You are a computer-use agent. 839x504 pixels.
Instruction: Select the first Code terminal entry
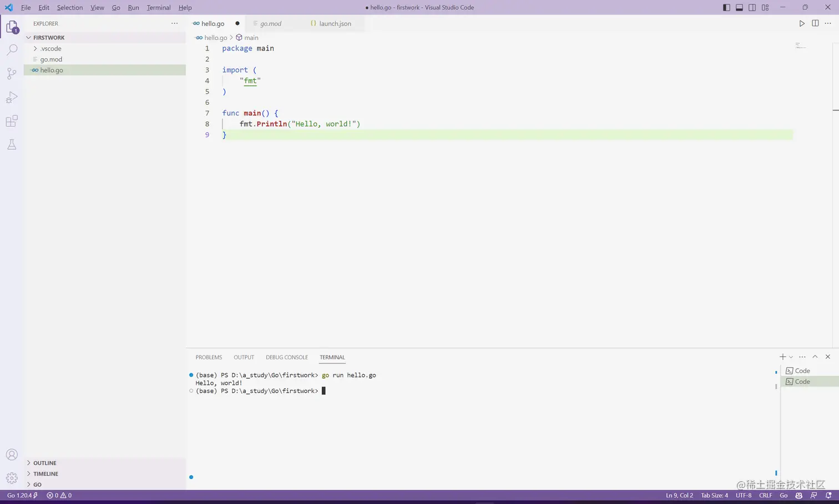pyautogui.click(x=810, y=370)
